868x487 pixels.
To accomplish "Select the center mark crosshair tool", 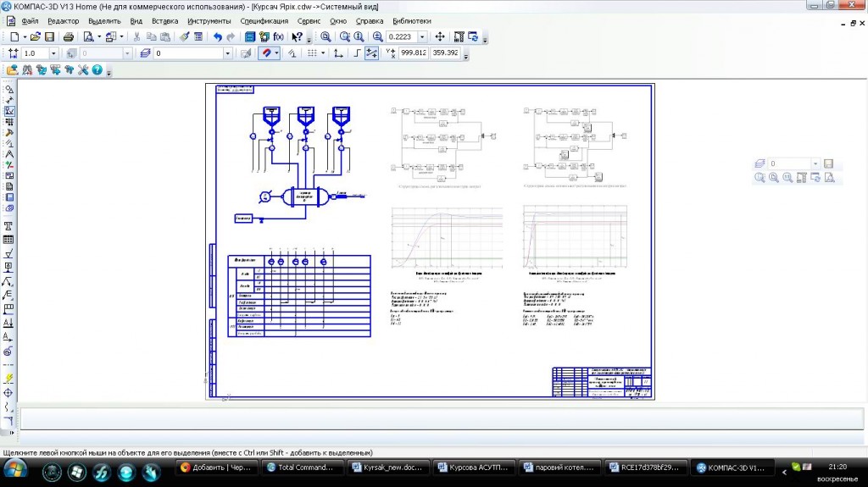I will tap(8, 393).
